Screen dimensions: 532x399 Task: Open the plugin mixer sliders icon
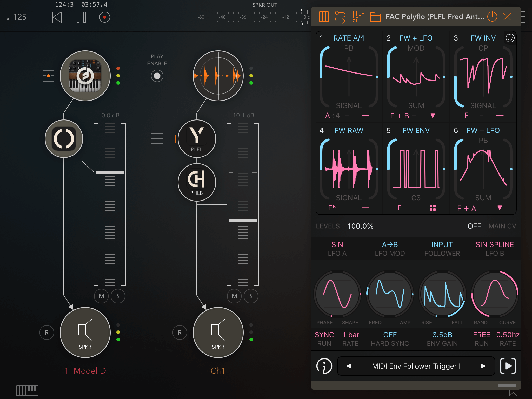[358, 17]
